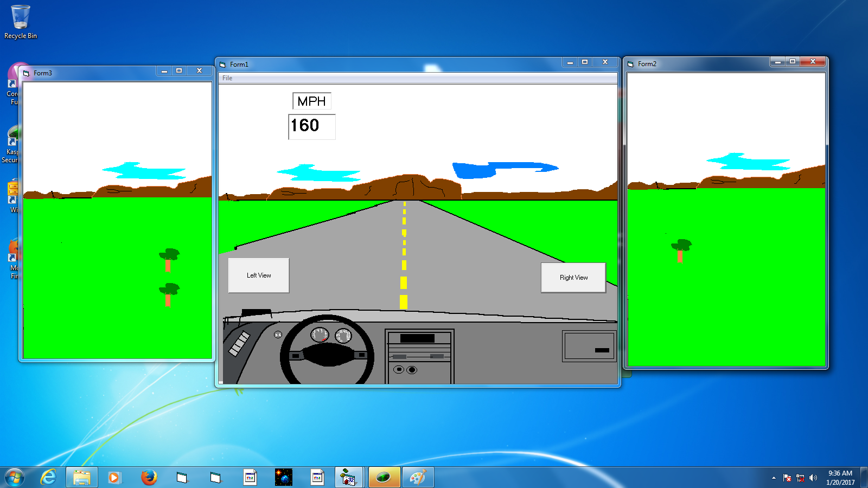
Task: Minimize the Form1 window
Action: pos(570,62)
